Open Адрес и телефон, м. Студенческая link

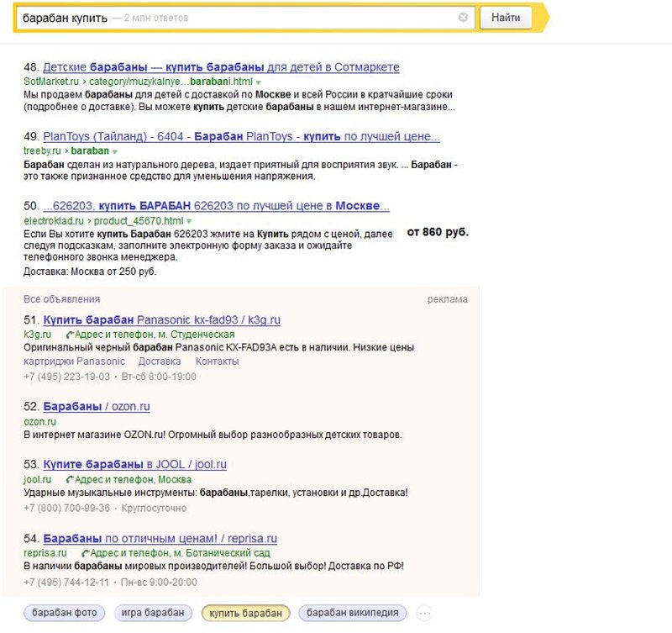pyautogui.click(x=155, y=334)
